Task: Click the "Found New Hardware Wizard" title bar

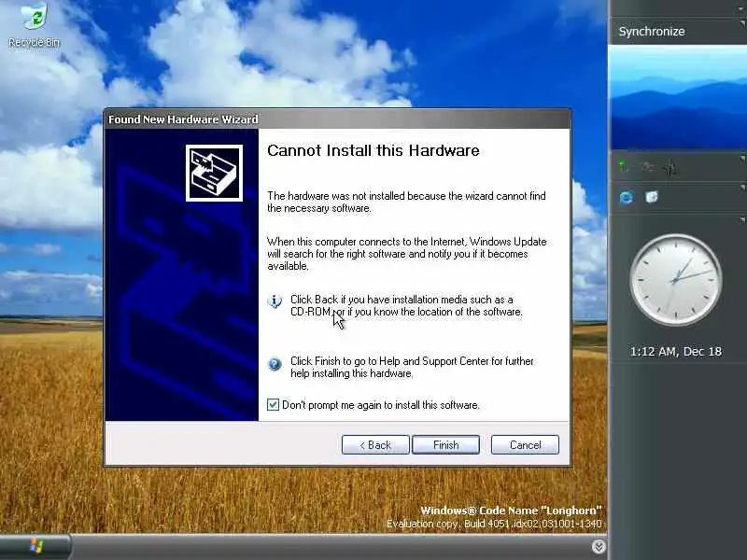Action: point(337,119)
